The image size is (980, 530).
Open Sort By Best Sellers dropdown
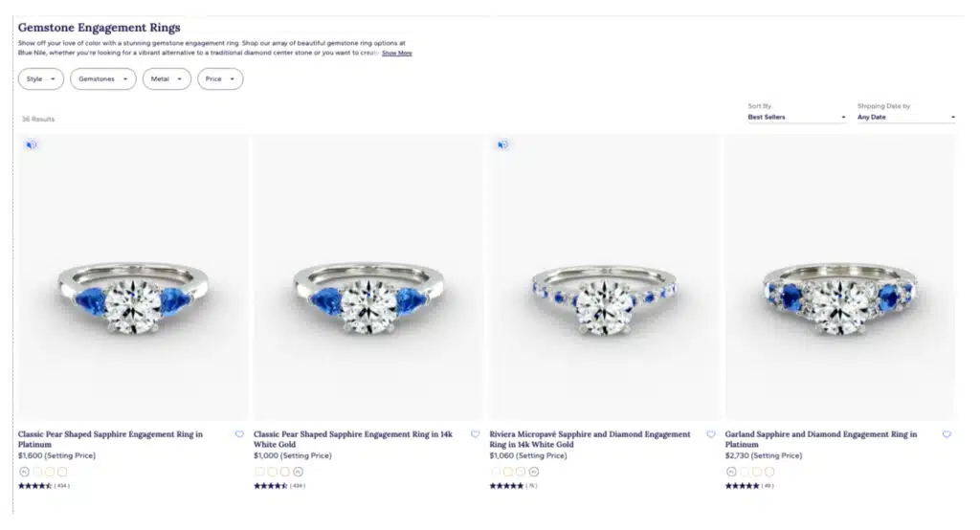(796, 118)
